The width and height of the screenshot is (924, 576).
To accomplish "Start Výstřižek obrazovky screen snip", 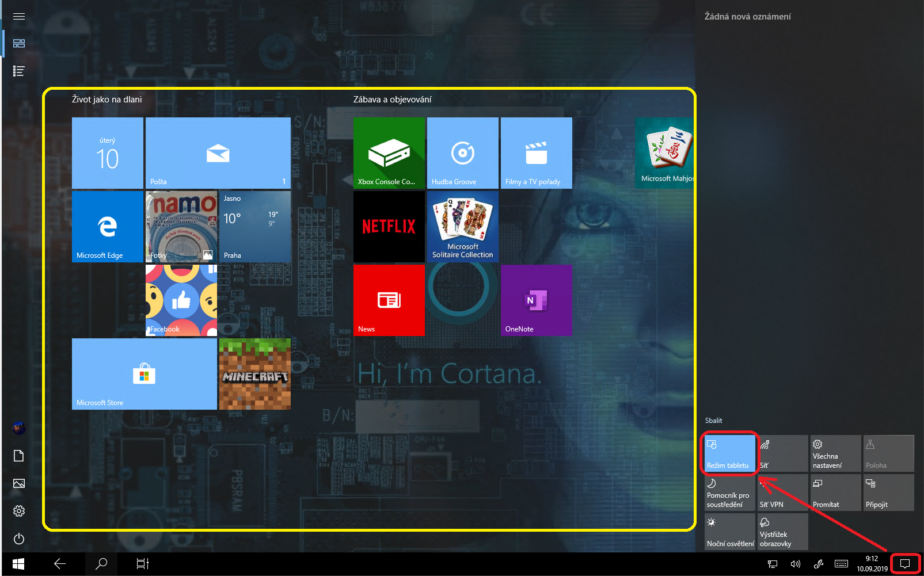I will tap(783, 532).
